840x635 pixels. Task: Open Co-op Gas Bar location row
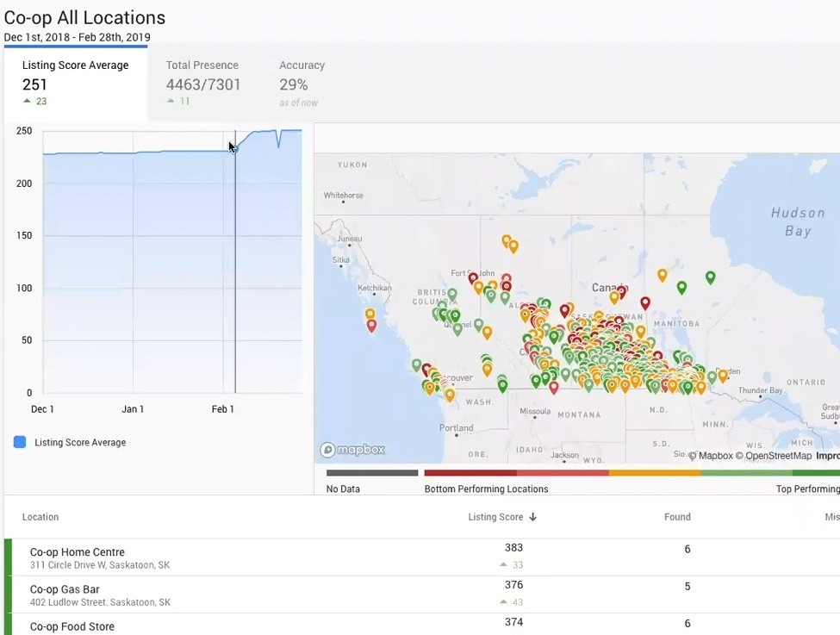[x=422, y=595]
